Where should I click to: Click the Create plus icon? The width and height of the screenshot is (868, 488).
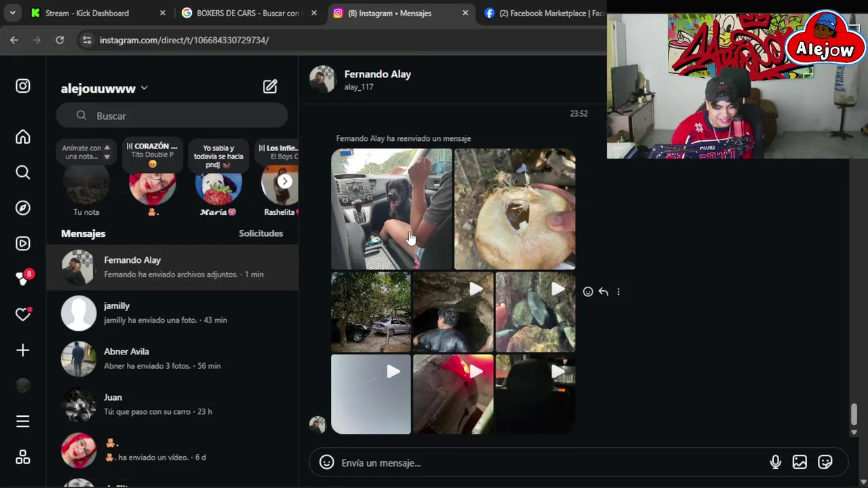click(x=23, y=350)
